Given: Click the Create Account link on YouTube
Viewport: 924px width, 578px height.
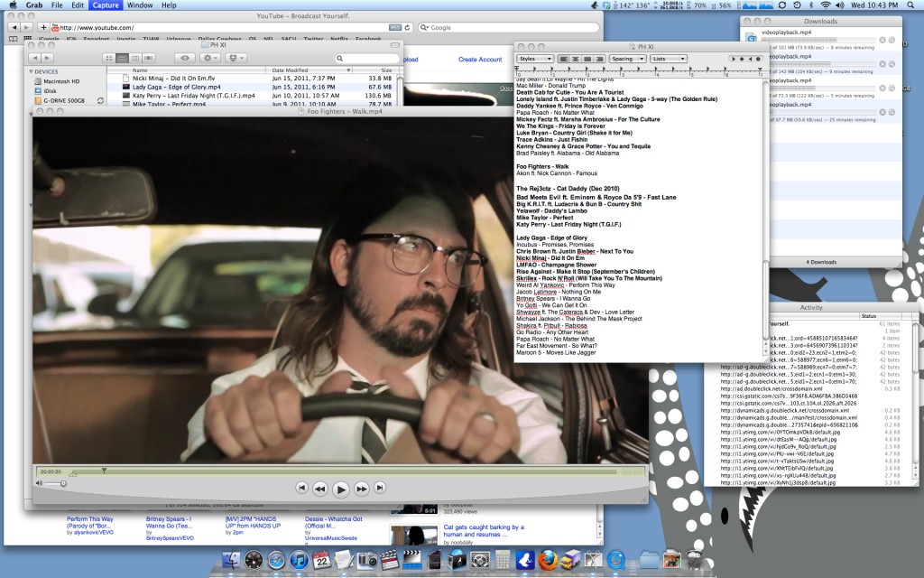Looking at the screenshot, I should (x=480, y=60).
